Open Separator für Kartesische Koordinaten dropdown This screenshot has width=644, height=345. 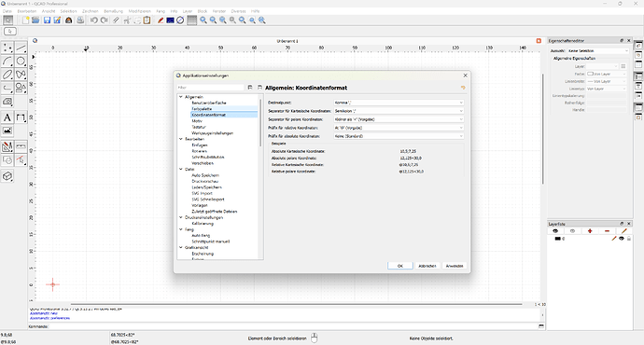pos(399,111)
